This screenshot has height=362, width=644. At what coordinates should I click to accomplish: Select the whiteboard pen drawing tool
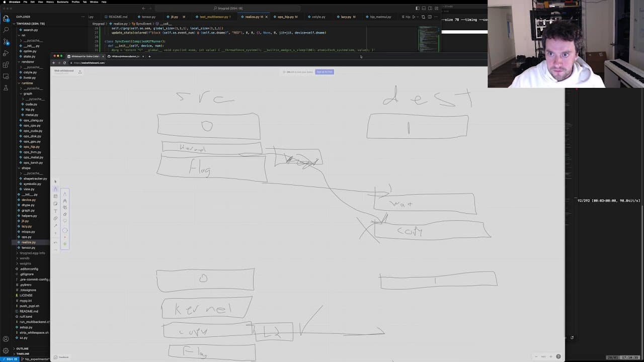pyautogui.click(x=55, y=189)
